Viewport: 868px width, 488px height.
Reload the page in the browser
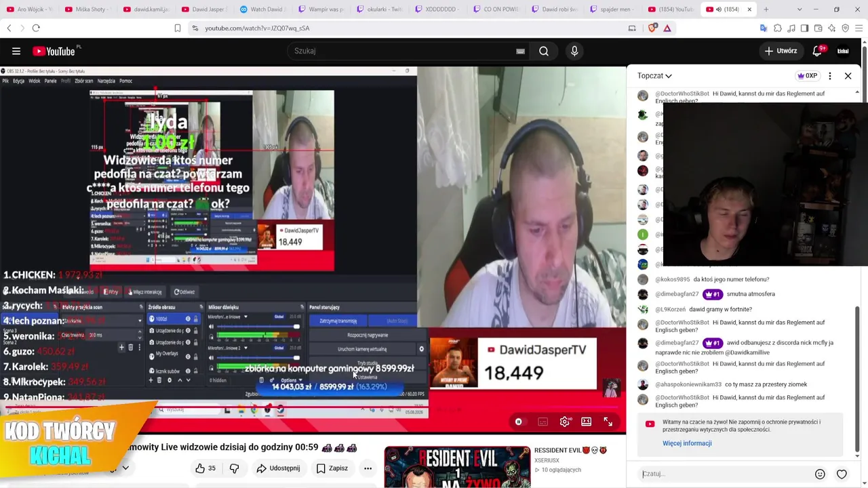[x=36, y=28]
